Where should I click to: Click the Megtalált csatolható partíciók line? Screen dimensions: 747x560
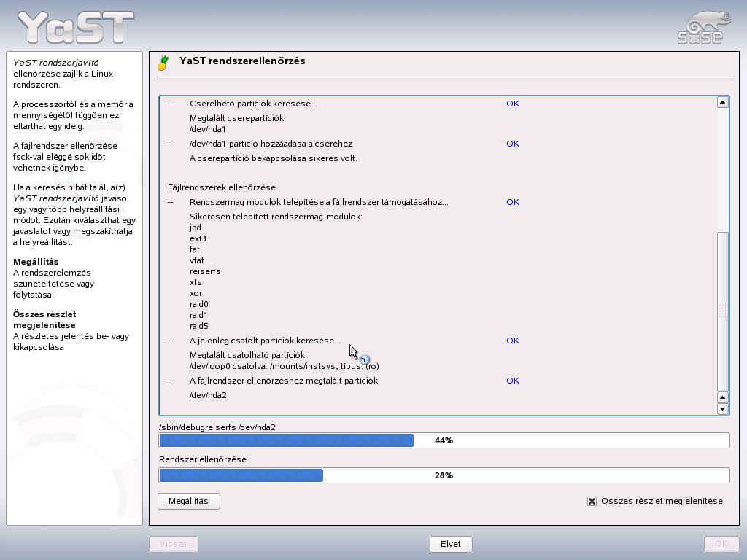click(248, 355)
